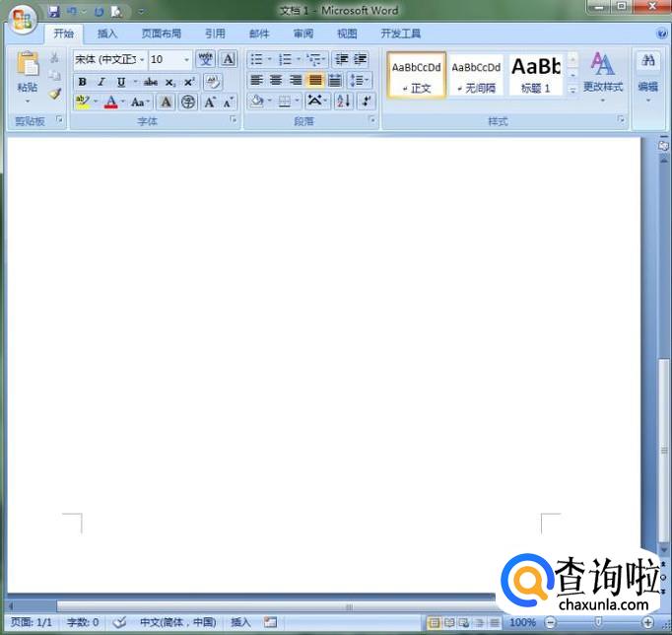Apply distributed alignment
The width and height of the screenshot is (672, 635).
pyautogui.click(x=335, y=80)
